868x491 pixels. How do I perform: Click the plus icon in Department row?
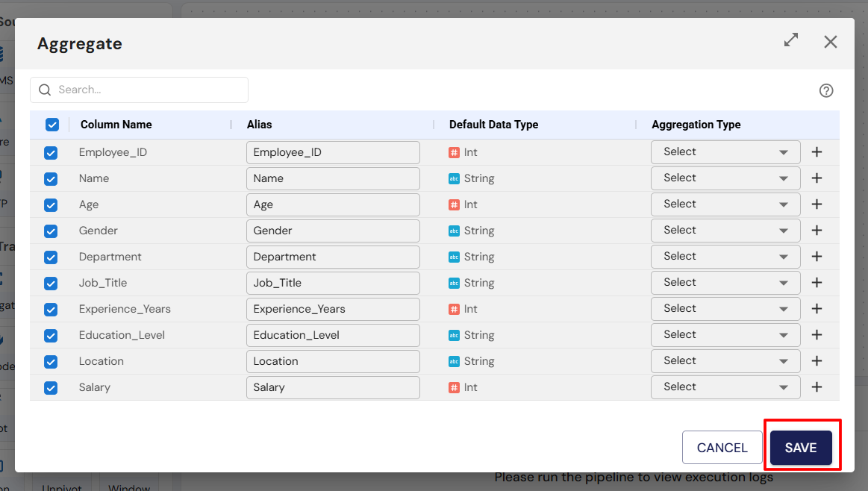pyautogui.click(x=817, y=257)
